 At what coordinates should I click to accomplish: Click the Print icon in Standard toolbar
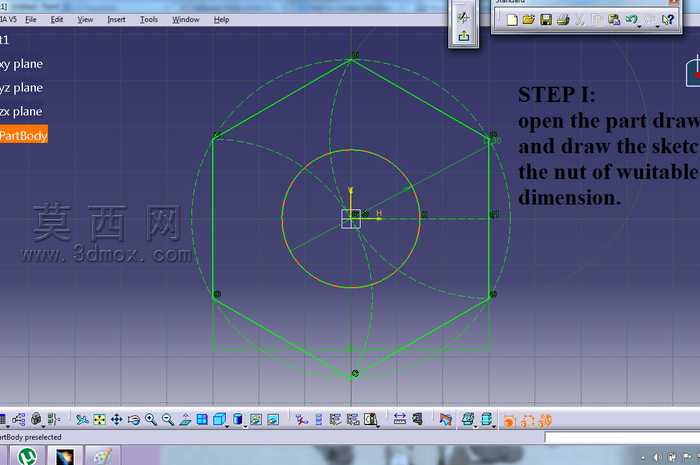[563, 20]
